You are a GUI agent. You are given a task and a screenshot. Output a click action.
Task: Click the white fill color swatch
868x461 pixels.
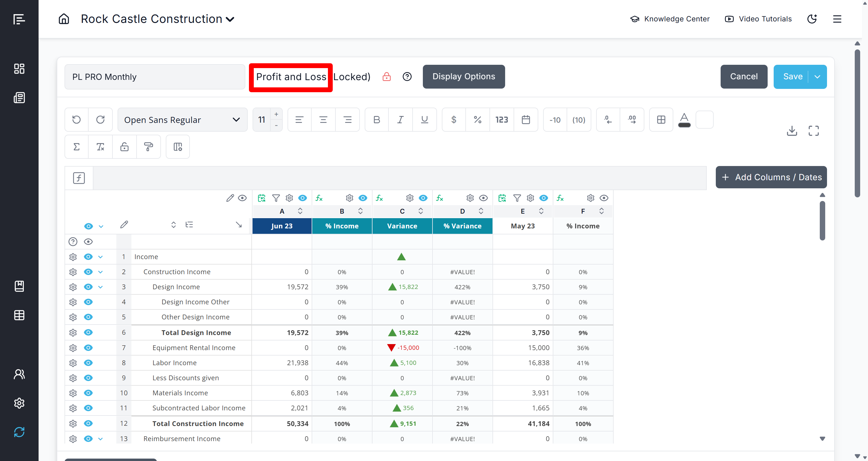pyautogui.click(x=704, y=120)
